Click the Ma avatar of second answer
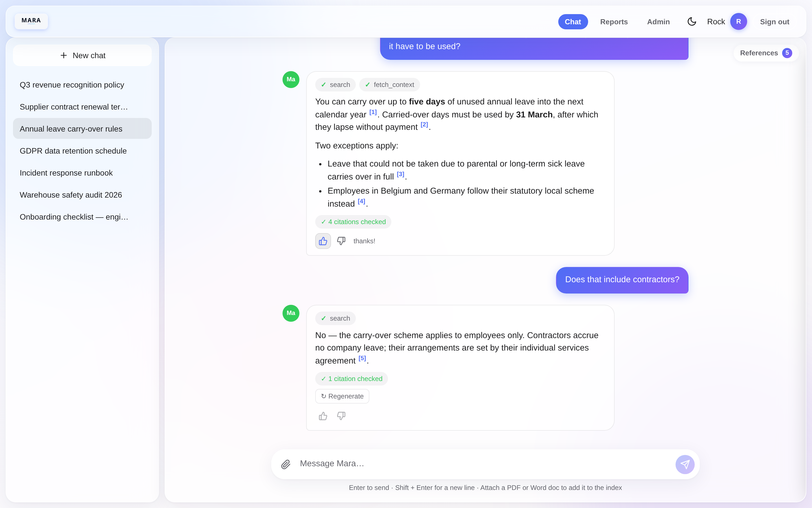 click(x=291, y=313)
